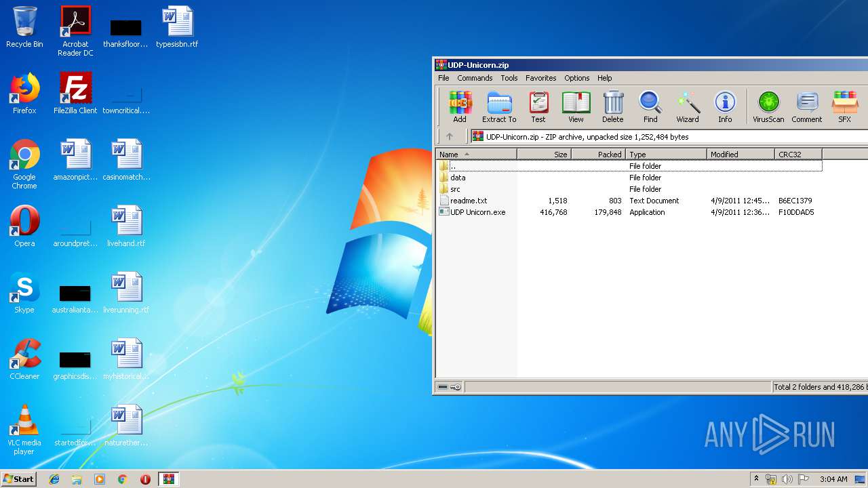Click the drive/key icon in status bar
Screen dimensions: 868x488
(449, 387)
